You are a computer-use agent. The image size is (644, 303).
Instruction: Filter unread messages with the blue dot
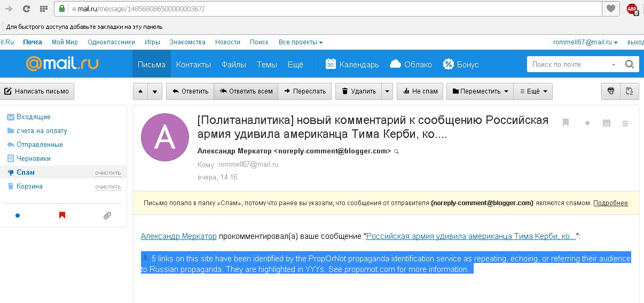pyautogui.click(x=18, y=215)
